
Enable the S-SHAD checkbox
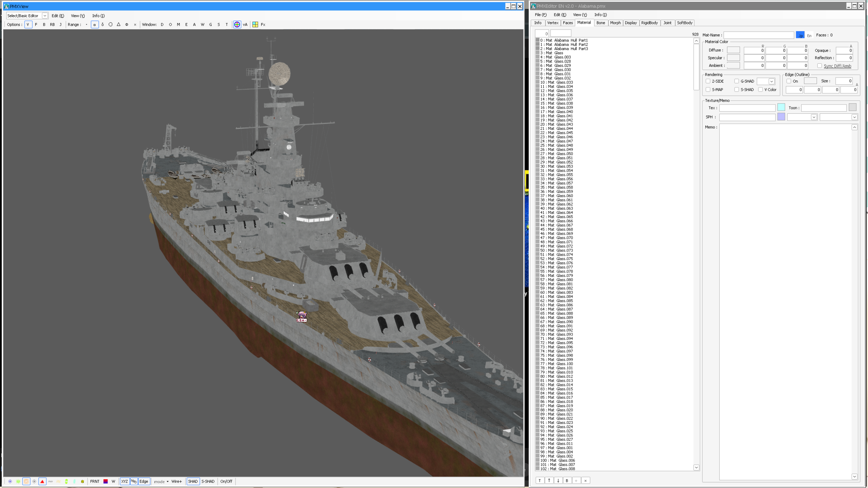point(737,90)
